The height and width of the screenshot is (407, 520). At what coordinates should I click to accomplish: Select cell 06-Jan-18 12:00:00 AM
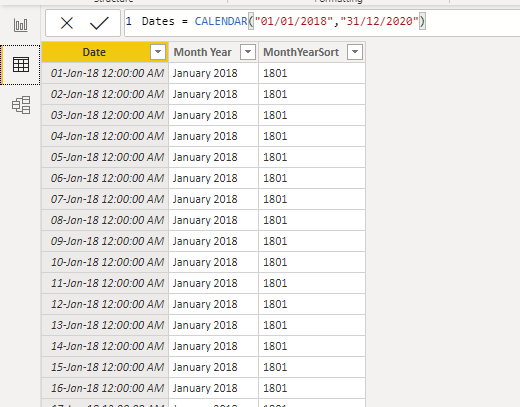coord(105,178)
